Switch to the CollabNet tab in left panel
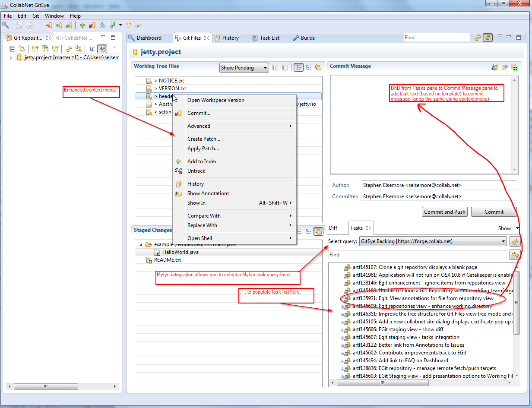The width and height of the screenshot is (532, 408). coord(74,38)
